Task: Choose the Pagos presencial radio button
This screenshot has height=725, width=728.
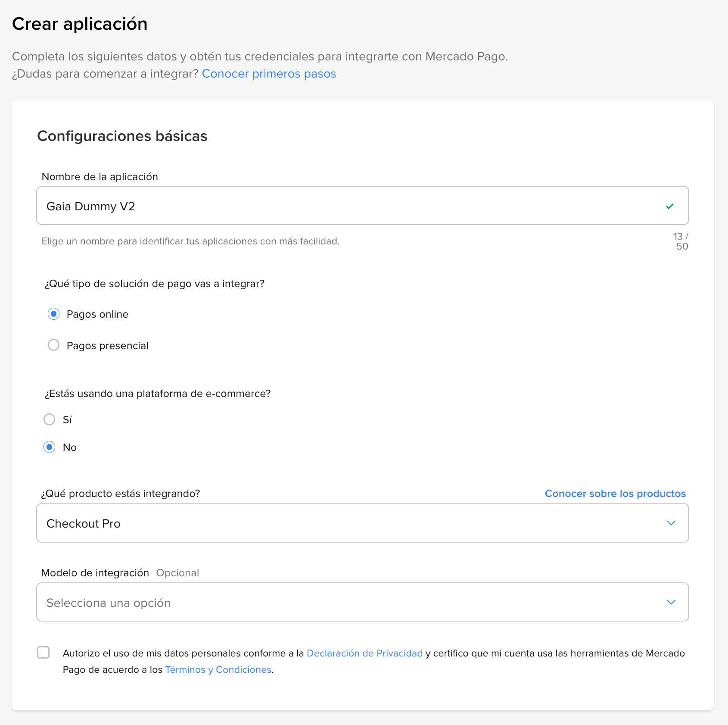Action: [53, 345]
